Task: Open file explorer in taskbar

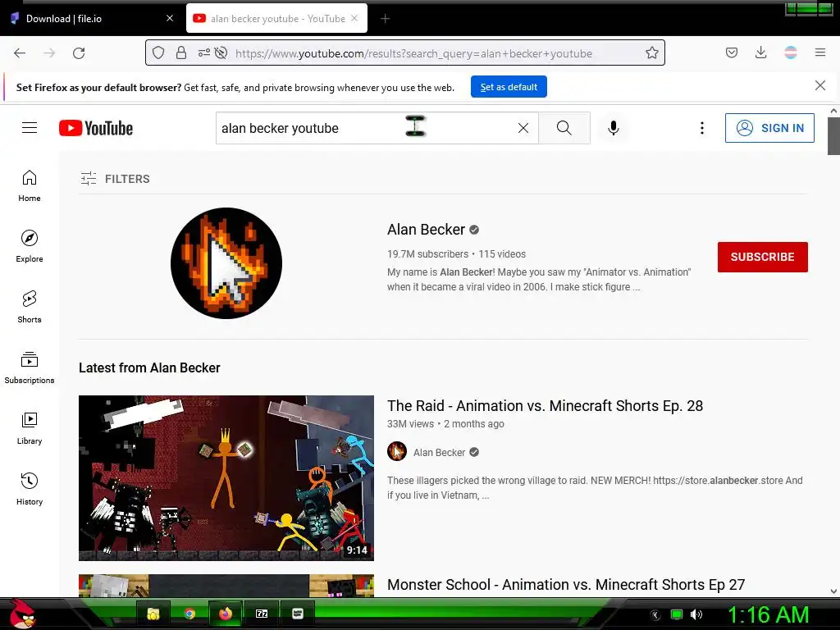Action: [153, 614]
